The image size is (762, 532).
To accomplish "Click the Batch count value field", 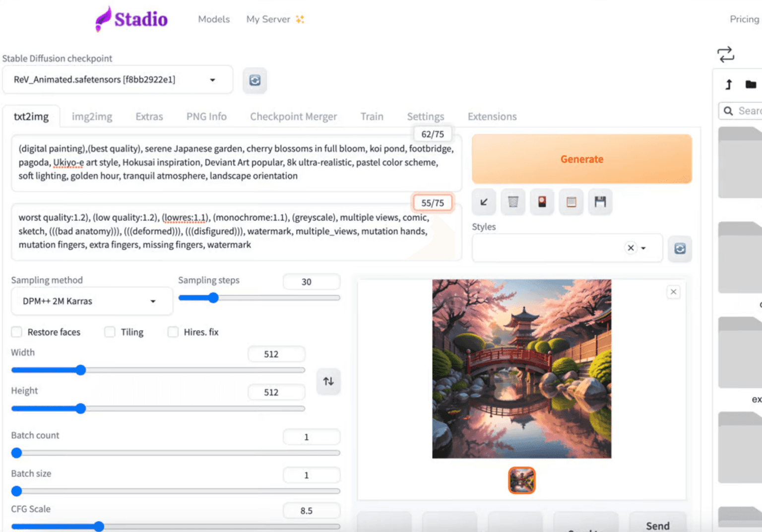I will click(312, 437).
